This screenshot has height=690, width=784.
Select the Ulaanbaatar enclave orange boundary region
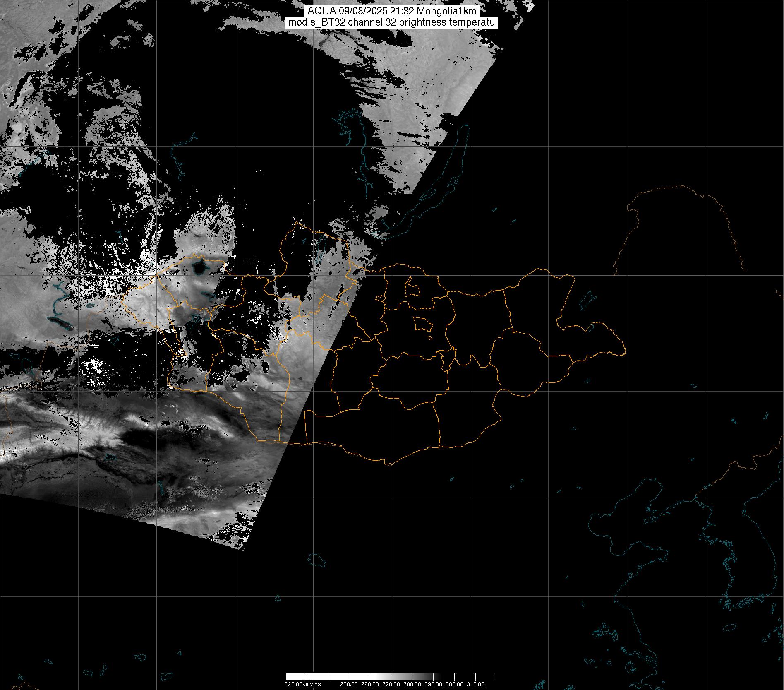[x=423, y=323]
